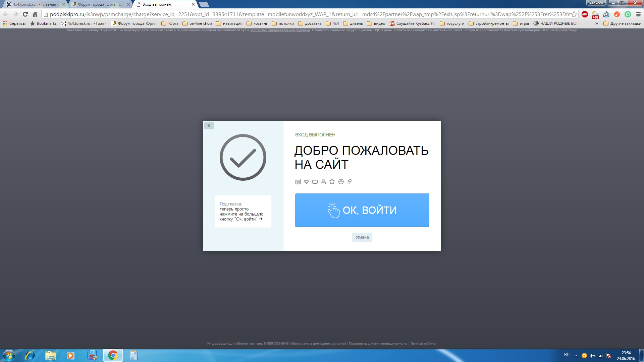The image size is (644, 362).
Task: Bookmark page with the star icon
Action: pyautogui.click(x=574, y=14)
